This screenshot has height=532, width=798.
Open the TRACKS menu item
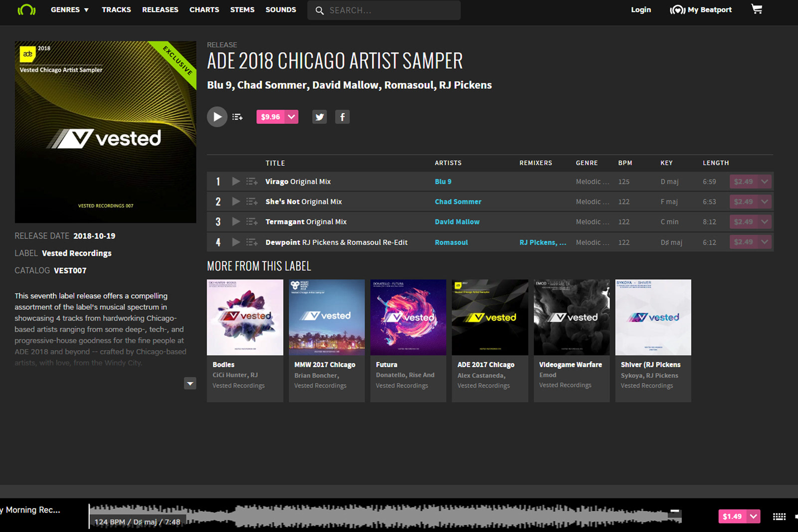[116, 9]
